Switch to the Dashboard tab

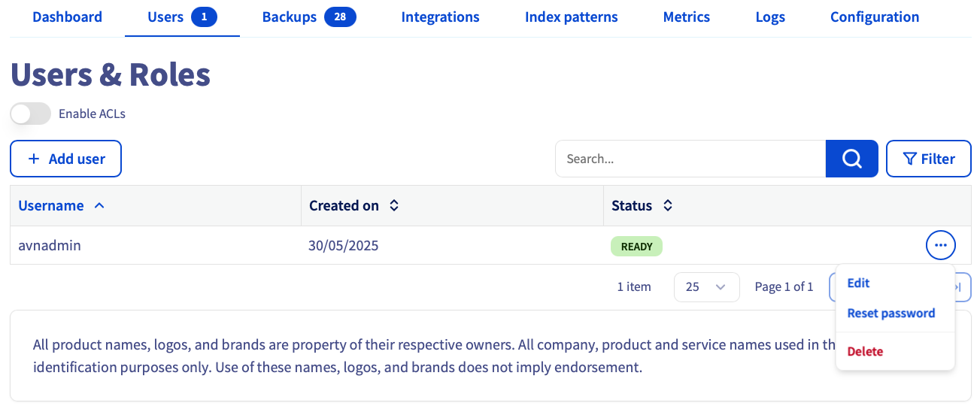coord(68,17)
